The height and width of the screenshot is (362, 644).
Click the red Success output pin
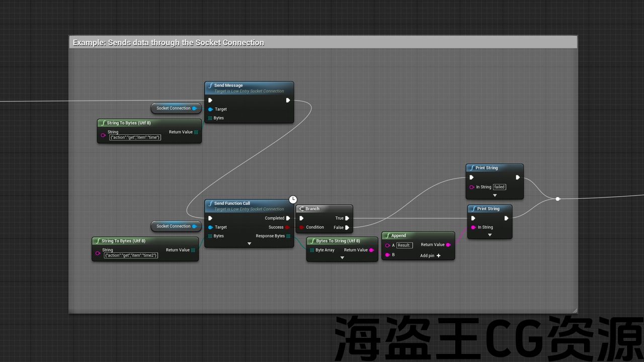tap(287, 227)
